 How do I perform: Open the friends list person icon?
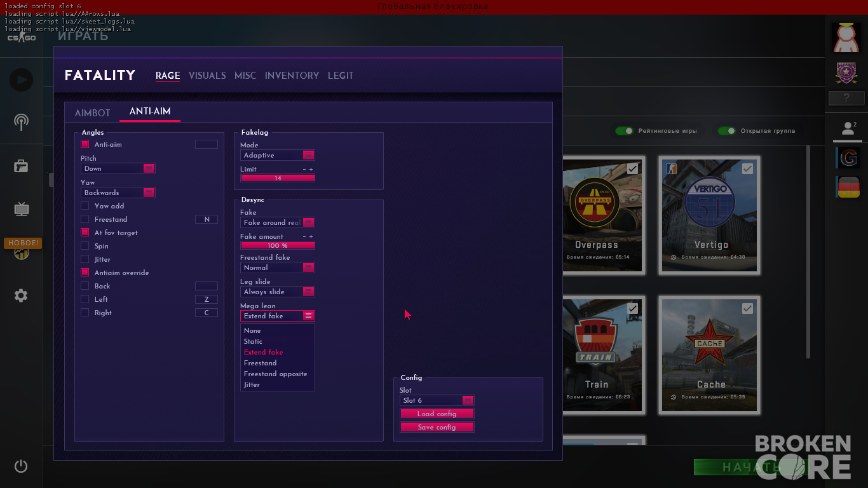(x=848, y=128)
